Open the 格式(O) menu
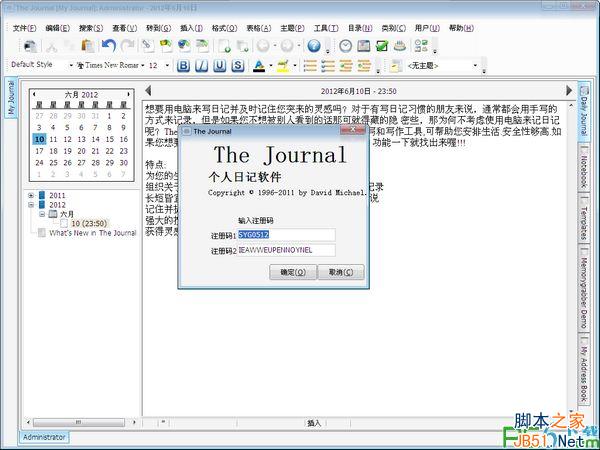This screenshot has height=450, width=600. click(224, 28)
